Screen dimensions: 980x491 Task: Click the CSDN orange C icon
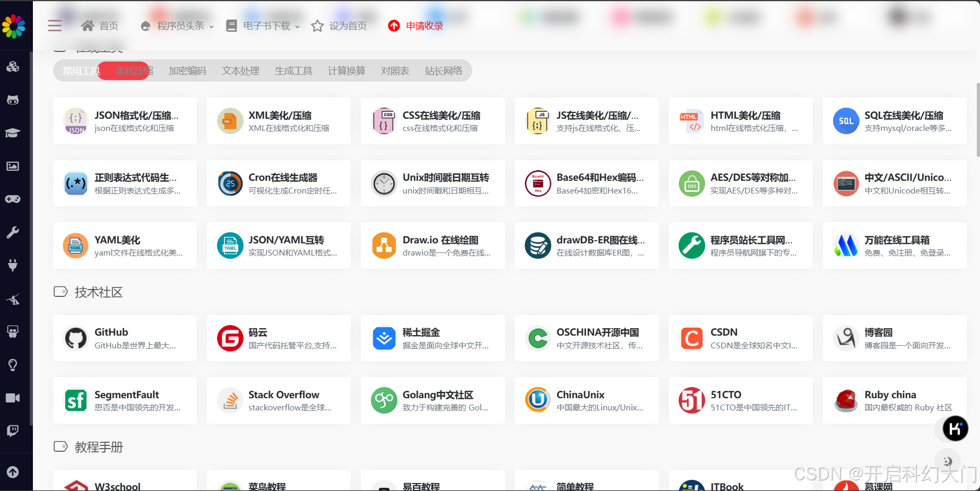coord(692,338)
